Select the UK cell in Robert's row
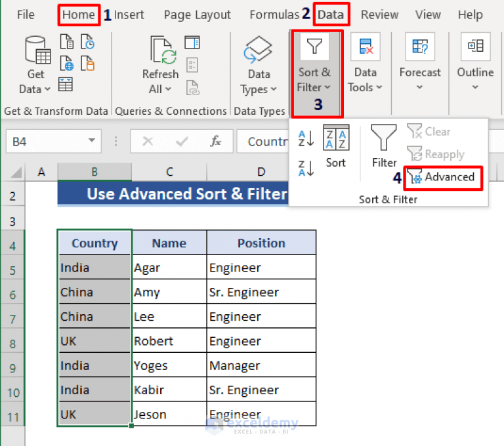 [94, 340]
